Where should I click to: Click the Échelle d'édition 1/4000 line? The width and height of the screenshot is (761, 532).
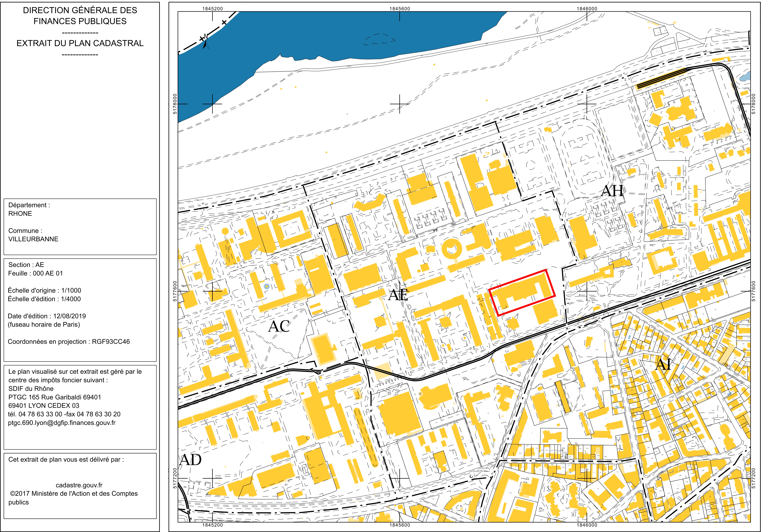[44, 299]
